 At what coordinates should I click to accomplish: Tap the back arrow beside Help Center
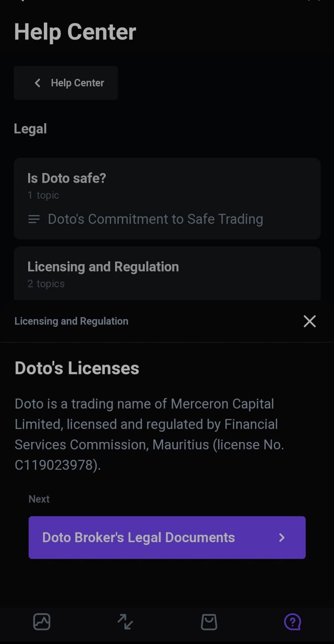point(37,83)
